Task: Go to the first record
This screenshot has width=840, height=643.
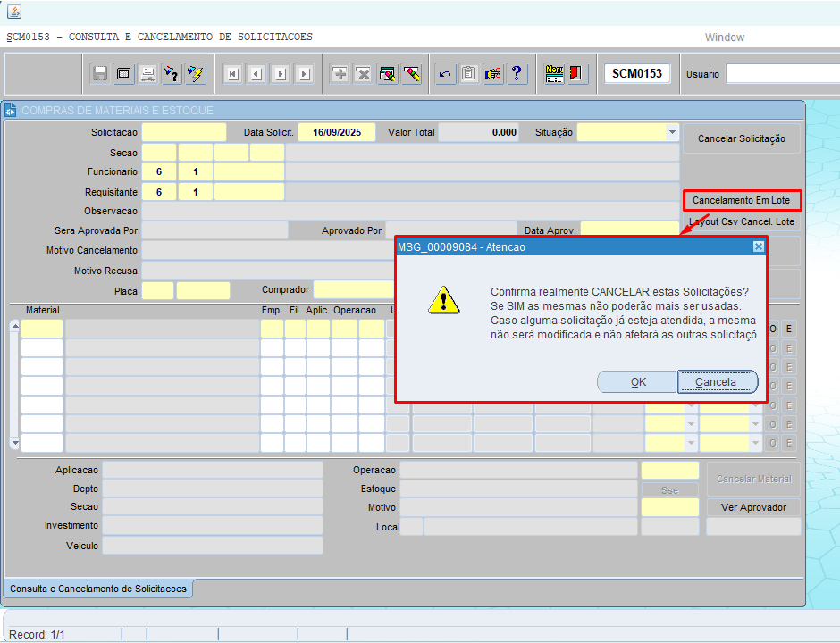Action: click(232, 74)
